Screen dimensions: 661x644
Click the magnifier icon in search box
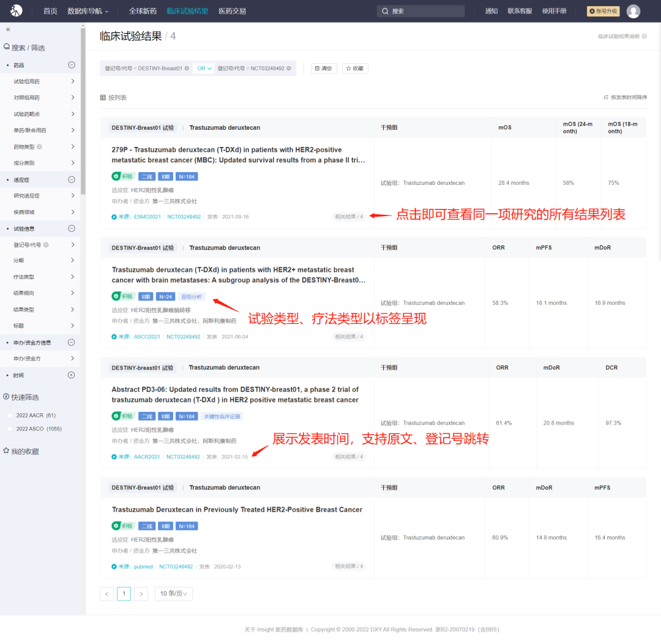[385, 12]
